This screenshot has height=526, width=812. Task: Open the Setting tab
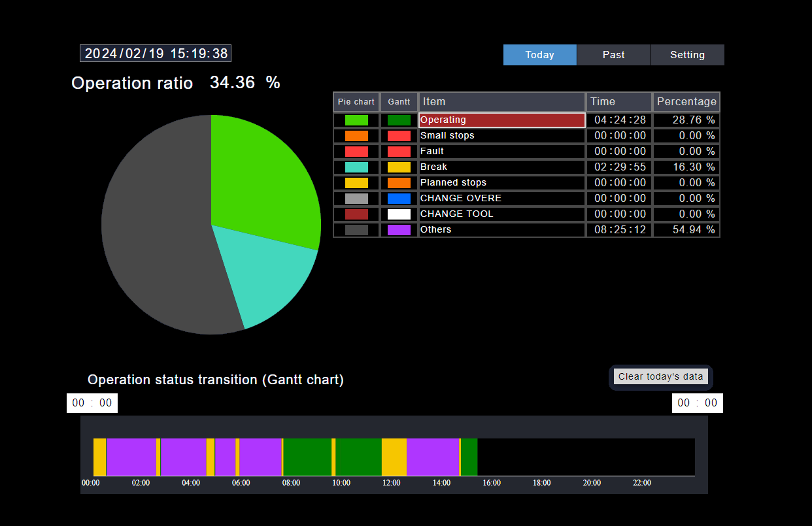point(687,55)
